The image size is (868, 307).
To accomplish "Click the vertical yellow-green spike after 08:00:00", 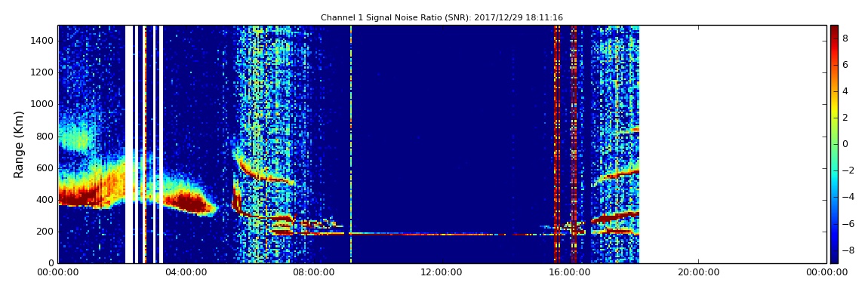I will (351, 144).
